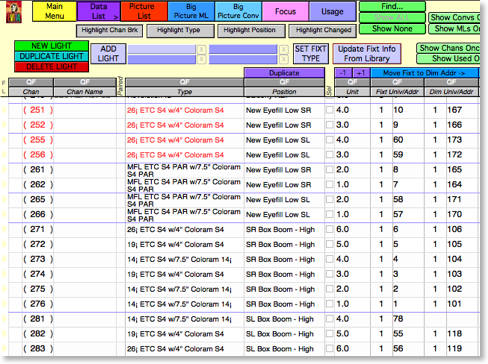Click the -1 unit decrement button
Viewport: 488px width, 364px height.
click(343, 73)
